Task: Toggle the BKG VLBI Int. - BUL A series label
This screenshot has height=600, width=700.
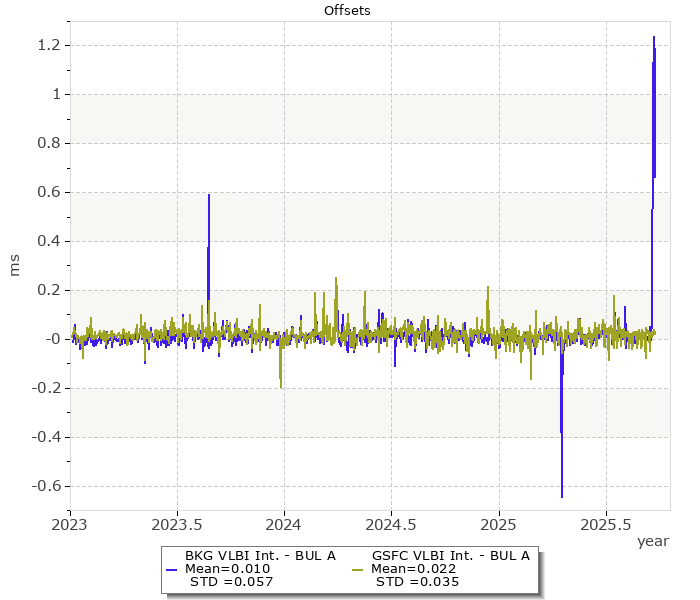Action: pos(260,555)
